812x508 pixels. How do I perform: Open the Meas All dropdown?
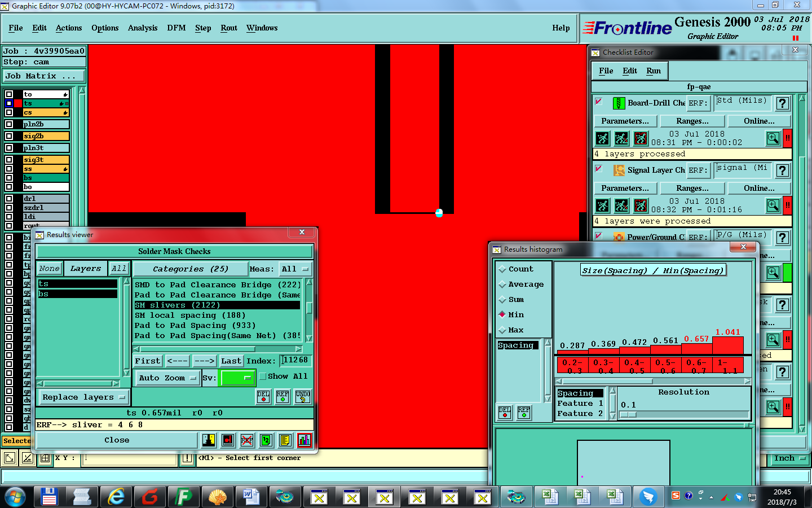click(296, 269)
